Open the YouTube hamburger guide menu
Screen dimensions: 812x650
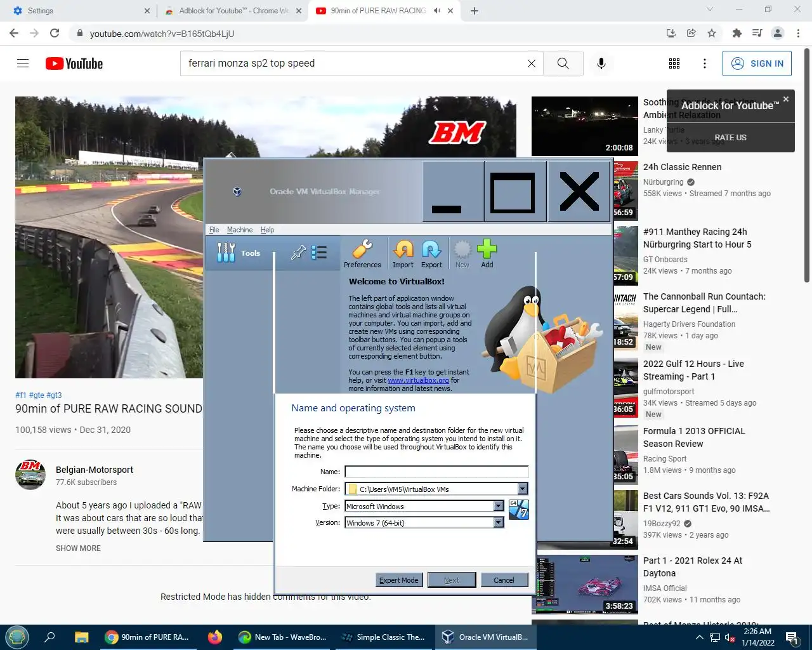pyautogui.click(x=23, y=63)
